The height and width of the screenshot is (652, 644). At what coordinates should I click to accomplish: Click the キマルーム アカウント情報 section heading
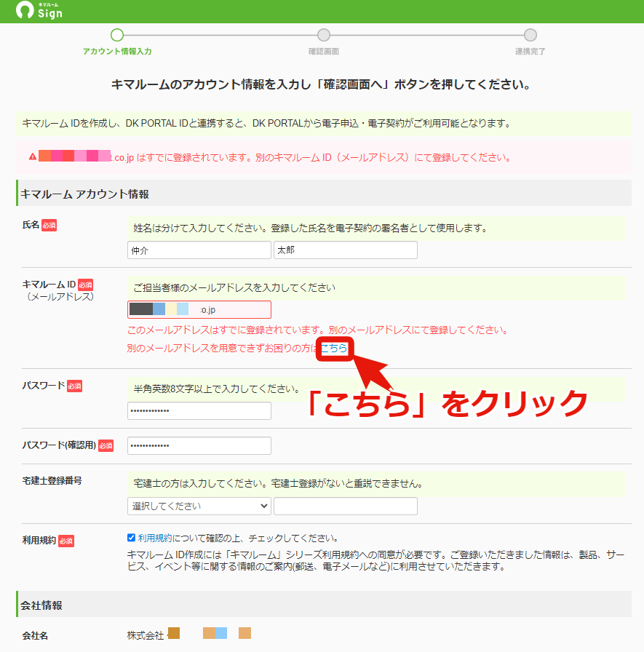point(85,194)
